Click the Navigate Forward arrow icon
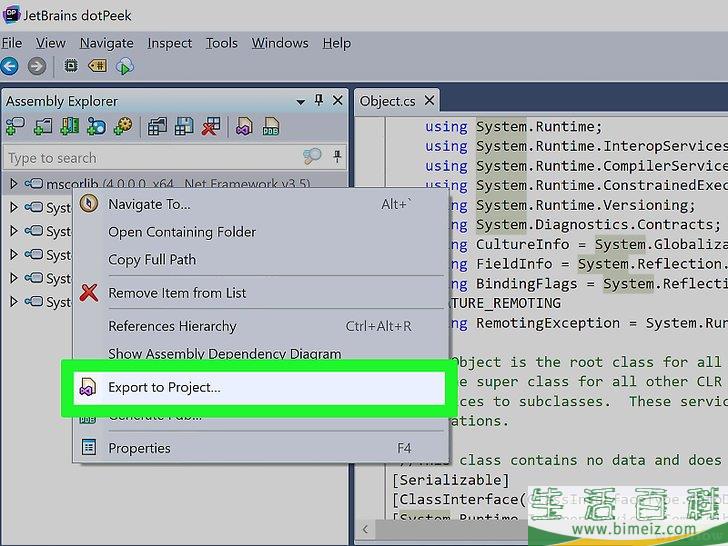This screenshot has width=728, height=546. tap(37, 66)
